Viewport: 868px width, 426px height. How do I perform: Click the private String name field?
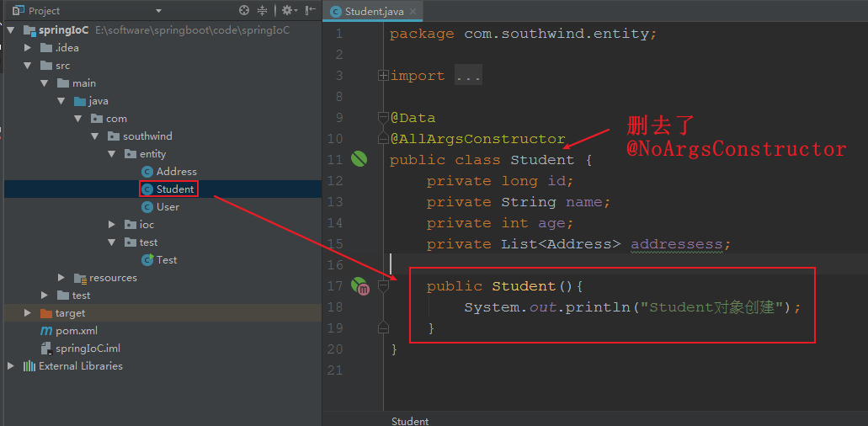(519, 202)
